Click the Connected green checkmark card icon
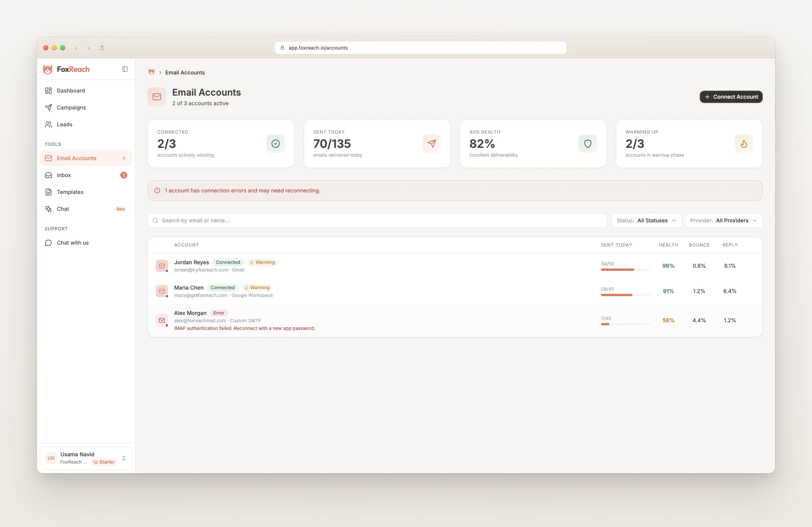This screenshot has width=812, height=527. click(275, 144)
